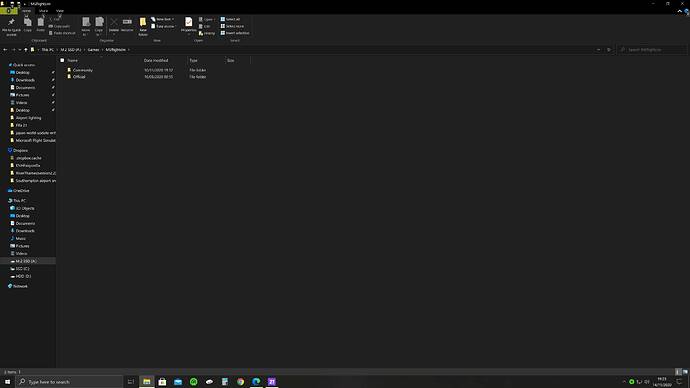This screenshot has width=690, height=388.
Task: Click the Up one level arrow
Action: click(26, 50)
